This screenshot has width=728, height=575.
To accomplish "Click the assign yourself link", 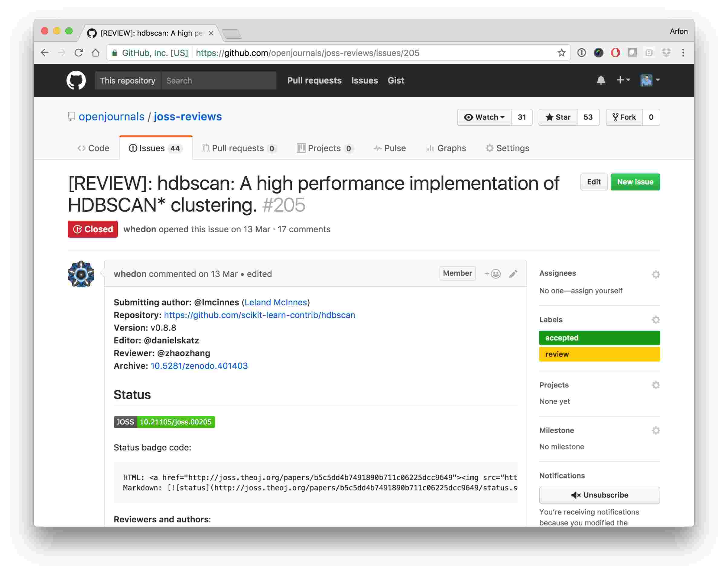I will click(597, 291).
